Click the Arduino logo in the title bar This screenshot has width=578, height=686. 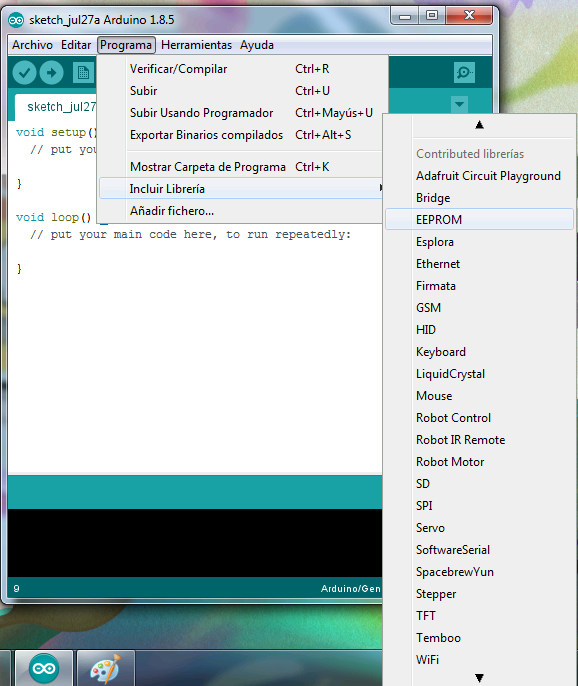coord(16,20)
